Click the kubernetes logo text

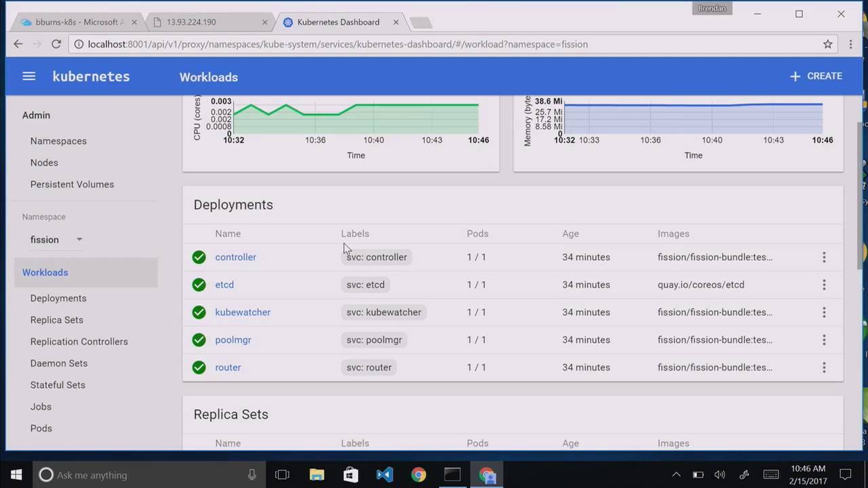(91, 77)
